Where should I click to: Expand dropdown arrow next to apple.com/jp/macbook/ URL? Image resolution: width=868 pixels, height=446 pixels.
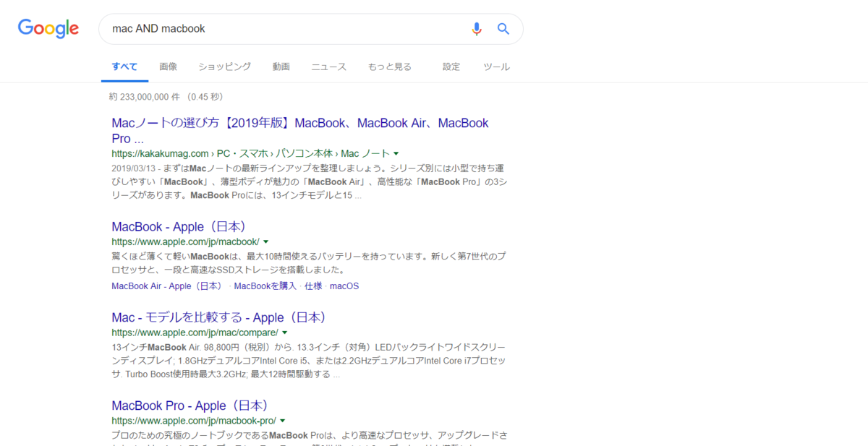pos(266,241)
